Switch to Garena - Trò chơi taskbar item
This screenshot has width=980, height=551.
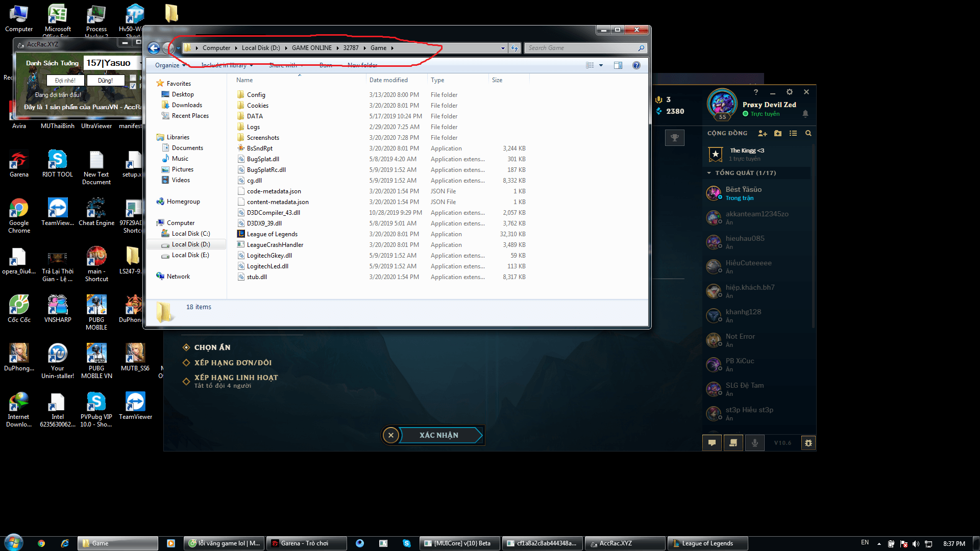point(307,543)
